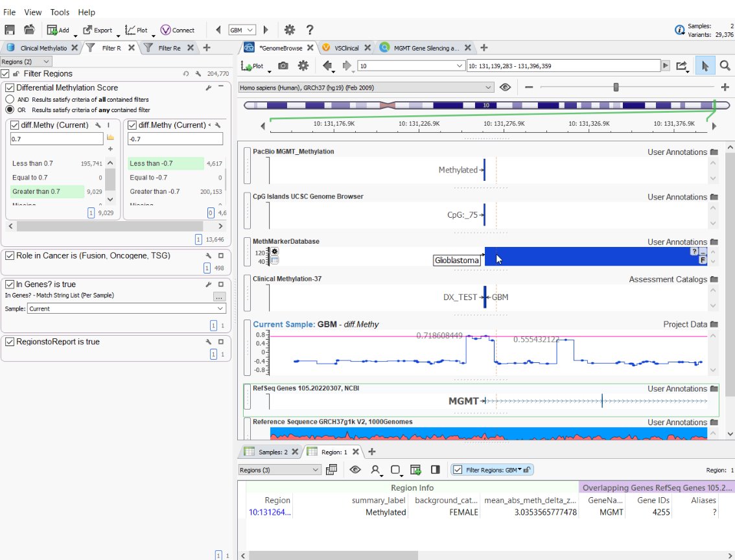Click the share/export view icon
This screenshot has width=735, height=560.
coord(682,66)
